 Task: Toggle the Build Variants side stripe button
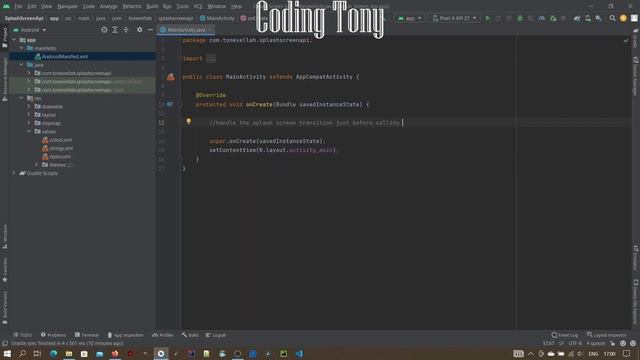click(4, 308)
